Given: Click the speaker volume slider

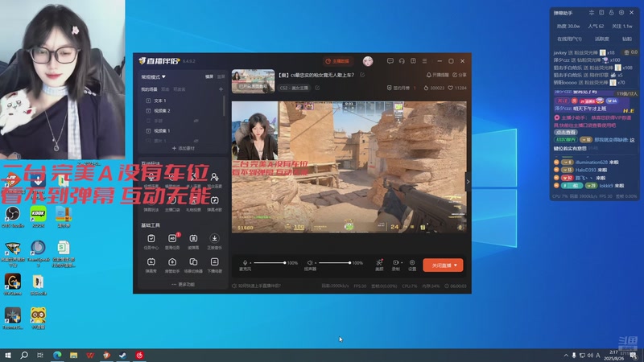Looking at the screenshot, I should pyautogui.click(x=334, y=263).
